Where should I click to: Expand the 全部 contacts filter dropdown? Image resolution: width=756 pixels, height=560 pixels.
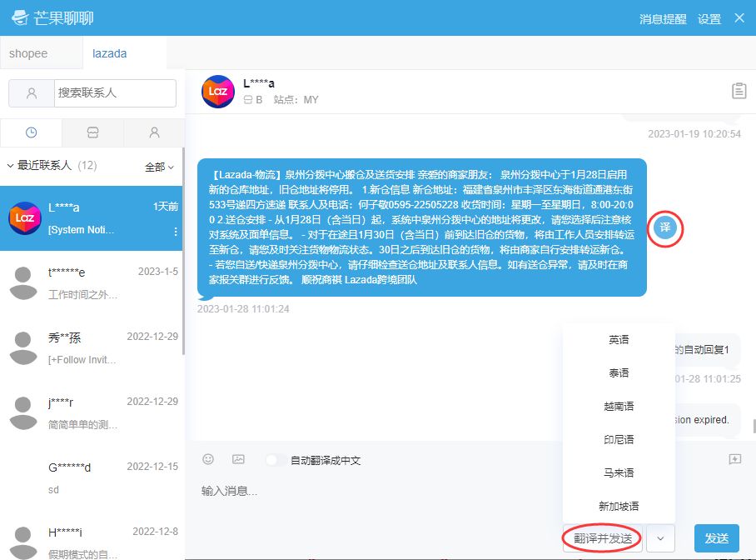(x=157, y=167)
